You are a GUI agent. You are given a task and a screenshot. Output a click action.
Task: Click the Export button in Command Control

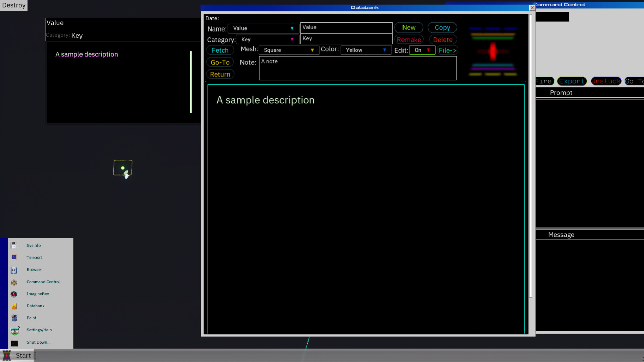pos(572,81)
